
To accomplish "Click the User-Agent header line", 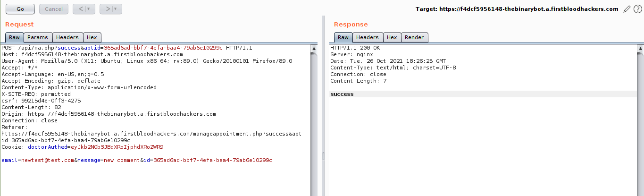I will (147, 61).
